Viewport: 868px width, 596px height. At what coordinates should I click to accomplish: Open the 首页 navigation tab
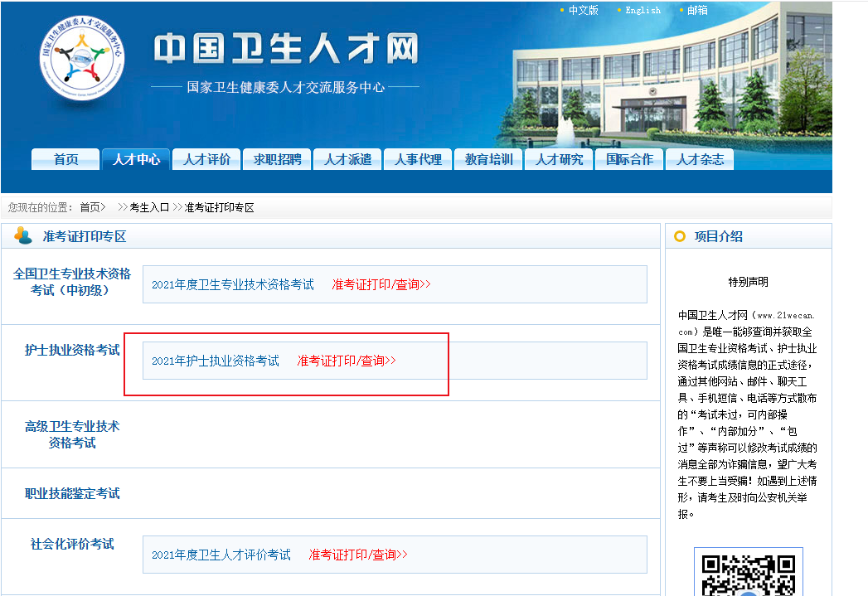65,159
